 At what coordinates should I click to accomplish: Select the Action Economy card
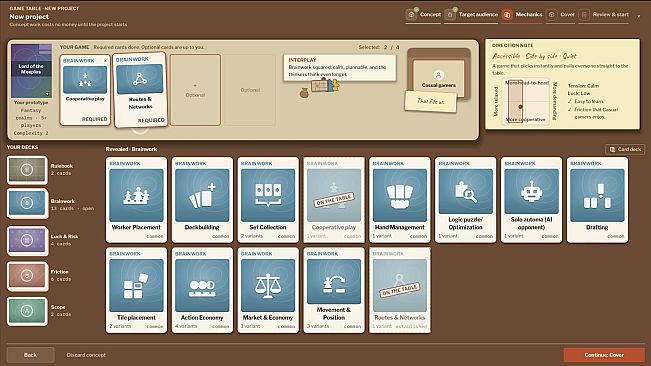pos(202,290)
